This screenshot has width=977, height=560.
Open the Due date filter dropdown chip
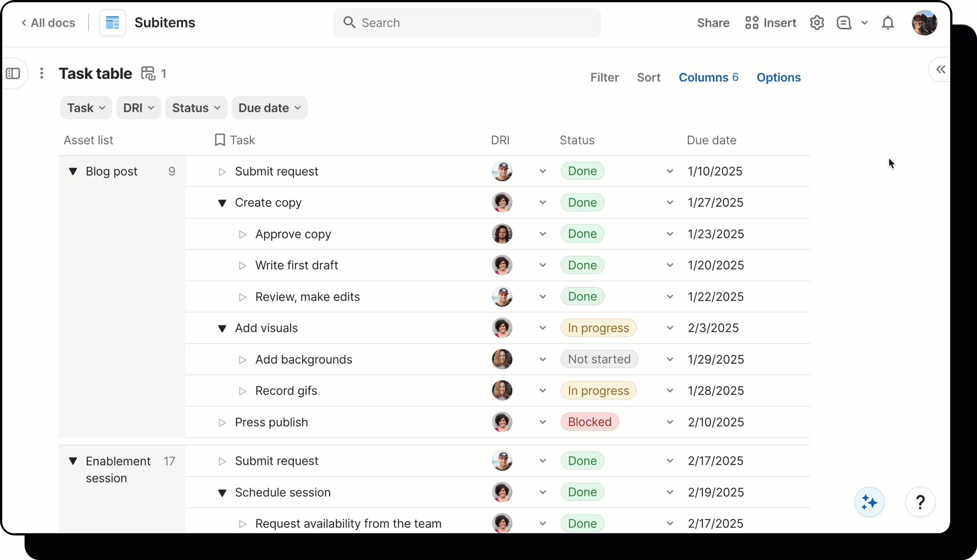pos(269,108)
